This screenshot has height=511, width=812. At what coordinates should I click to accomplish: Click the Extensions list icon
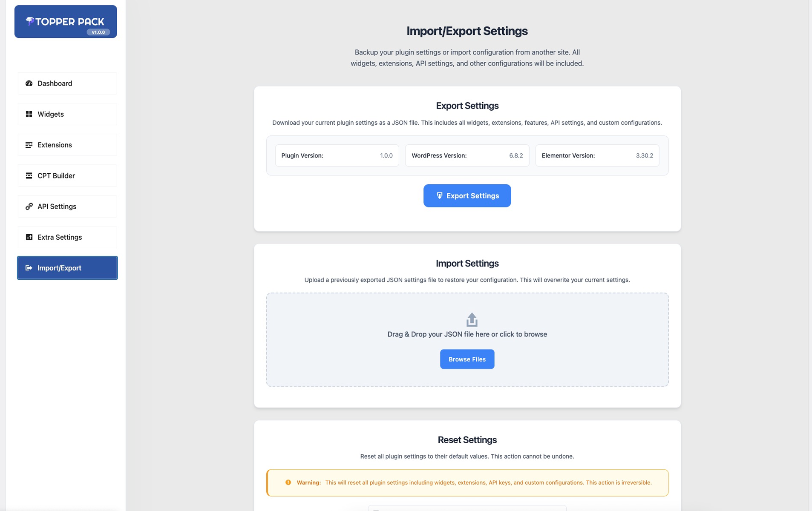point(29,145)
